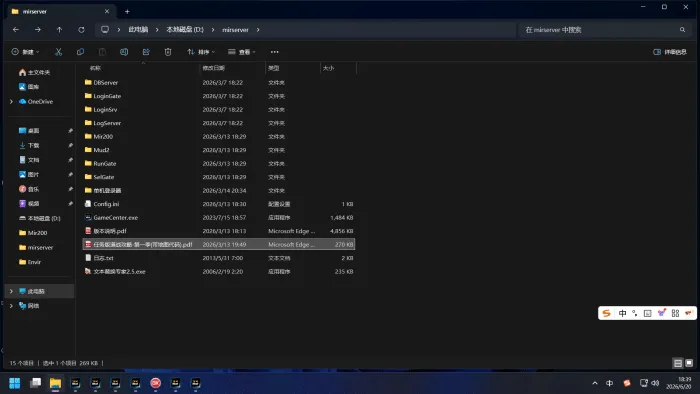Open the Sort dropdown menu
700x394 pixels.
pyautogui.click(x=201, y=52)
